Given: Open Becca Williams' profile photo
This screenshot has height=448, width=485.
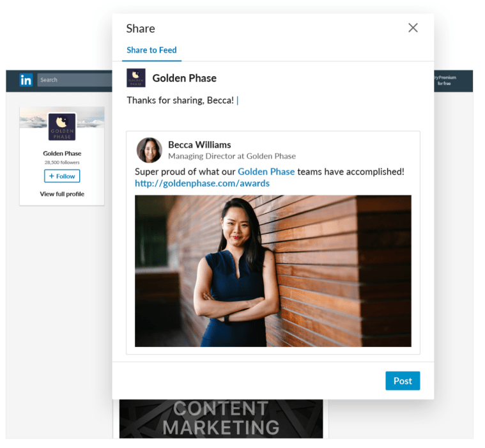Looking at the screenshot, I should click(149, 150).
